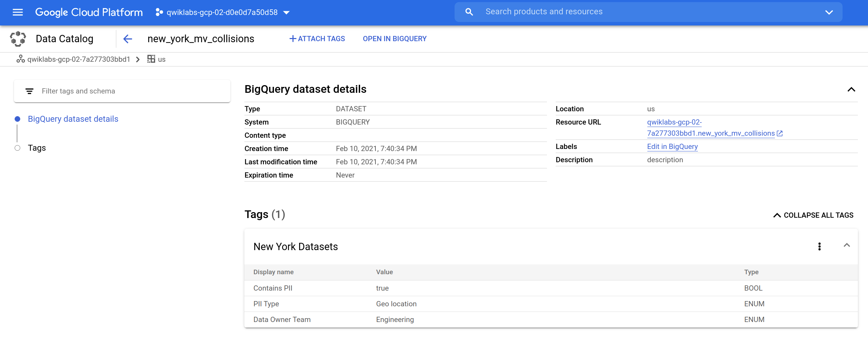868x337 pixels.
Task: Click the new_york_mv_collisions page title
Action: pos(201,39)
